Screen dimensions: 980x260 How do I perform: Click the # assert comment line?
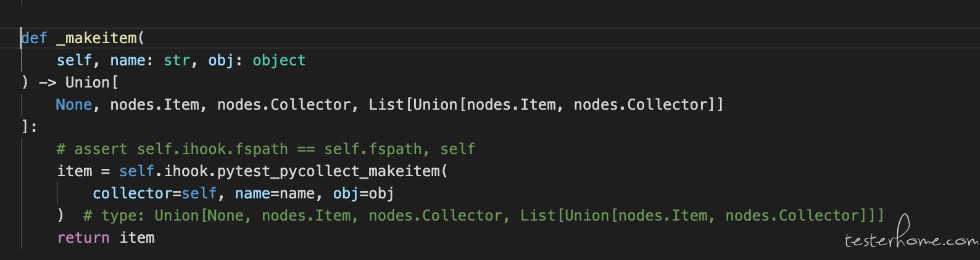pos(265,149)
